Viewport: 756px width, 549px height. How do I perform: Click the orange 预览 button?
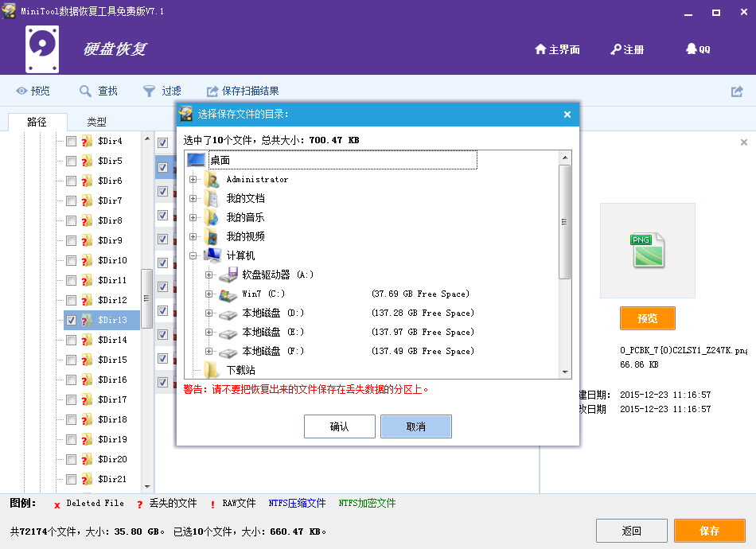[648, 318]
